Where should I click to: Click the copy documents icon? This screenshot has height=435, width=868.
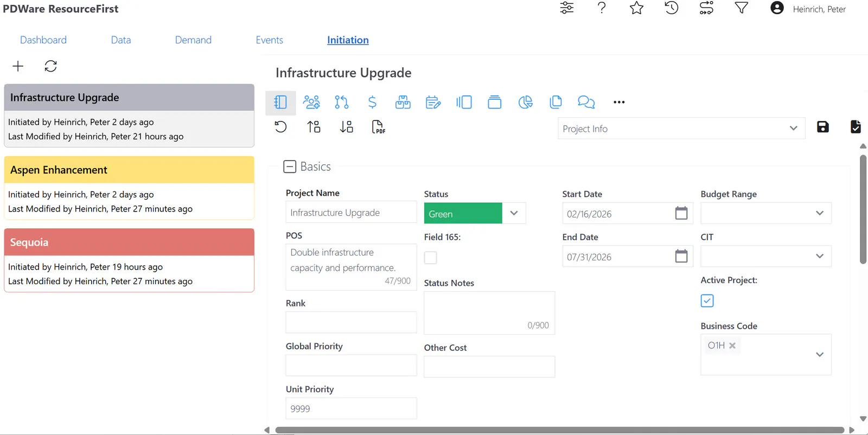(x=556, y=102)
